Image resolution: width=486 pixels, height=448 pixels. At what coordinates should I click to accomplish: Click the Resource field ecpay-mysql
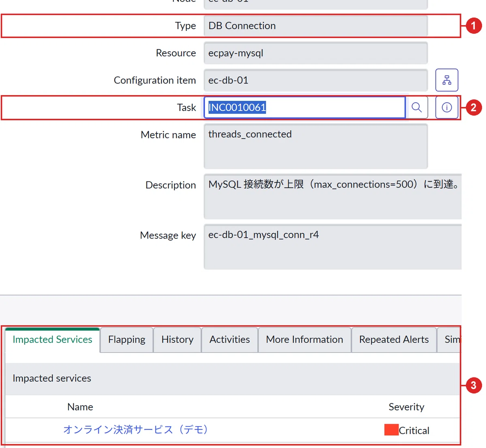pyautogui.click(x=316, y=53)
